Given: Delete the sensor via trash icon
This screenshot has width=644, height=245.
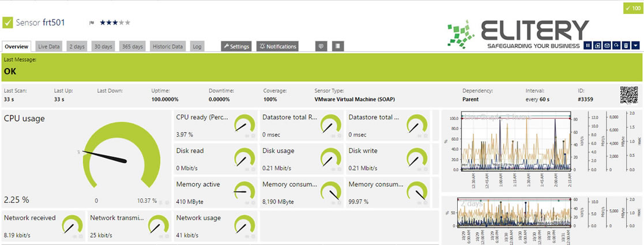Looking at the screenshot, I should point(626,46).
